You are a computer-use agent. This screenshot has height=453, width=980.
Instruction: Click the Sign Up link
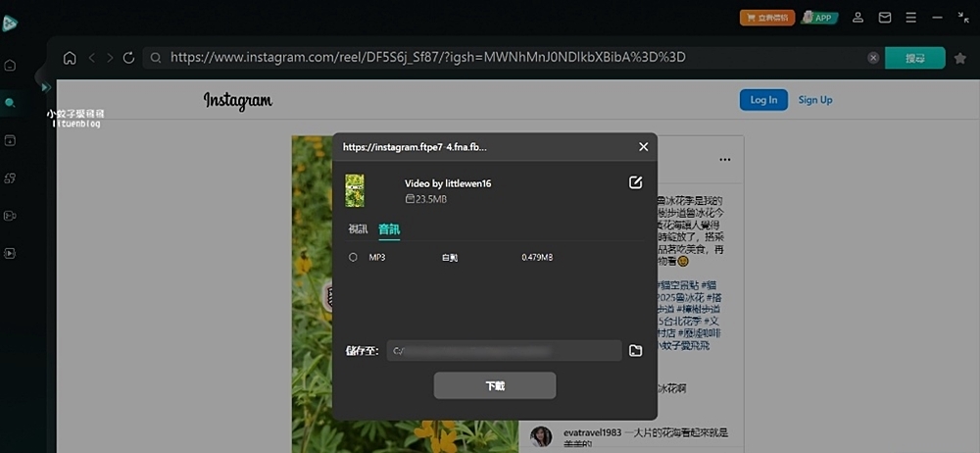click(x=815, y=100)
